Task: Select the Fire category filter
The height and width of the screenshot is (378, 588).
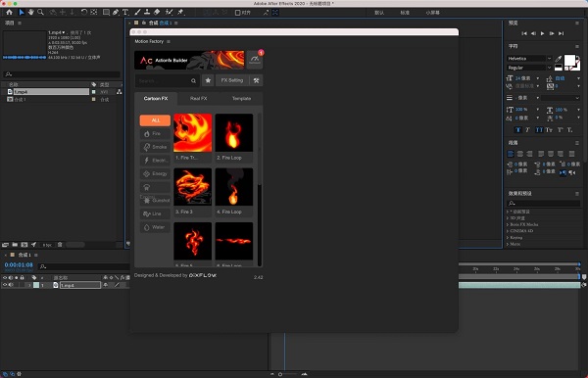Action: pos(155,134)
